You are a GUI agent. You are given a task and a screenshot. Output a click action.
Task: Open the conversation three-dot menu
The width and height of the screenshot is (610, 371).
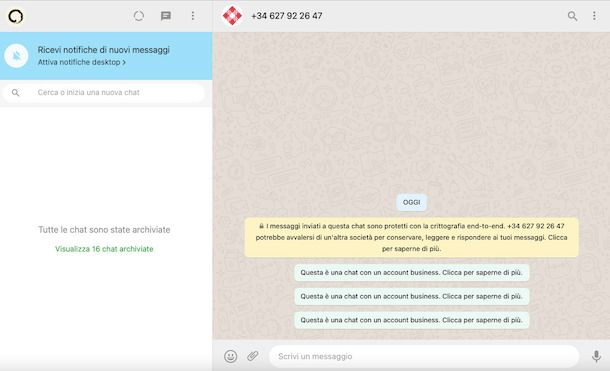tap(594, 16)
